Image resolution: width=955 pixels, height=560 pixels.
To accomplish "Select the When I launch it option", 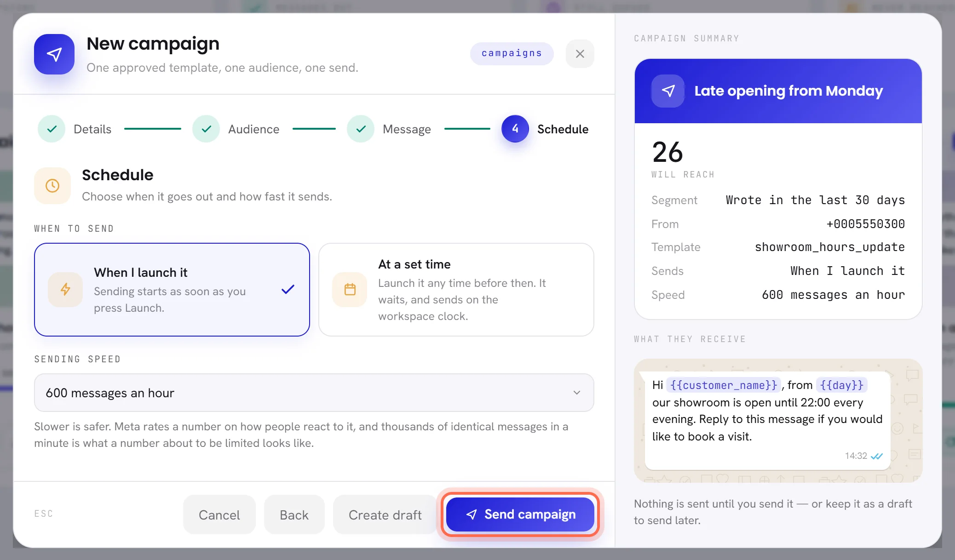I will pos(172,290).
